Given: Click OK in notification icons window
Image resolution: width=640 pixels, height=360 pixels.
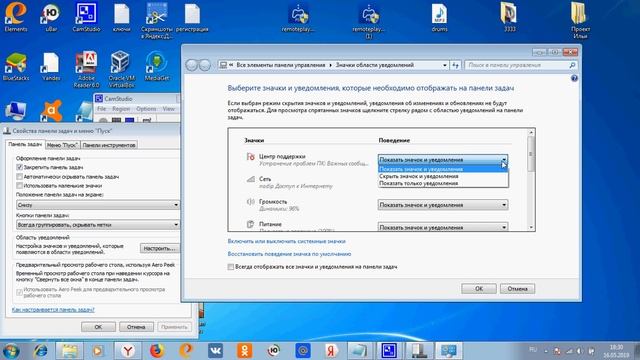Looking at the screenshot, I should coord(479,289).
